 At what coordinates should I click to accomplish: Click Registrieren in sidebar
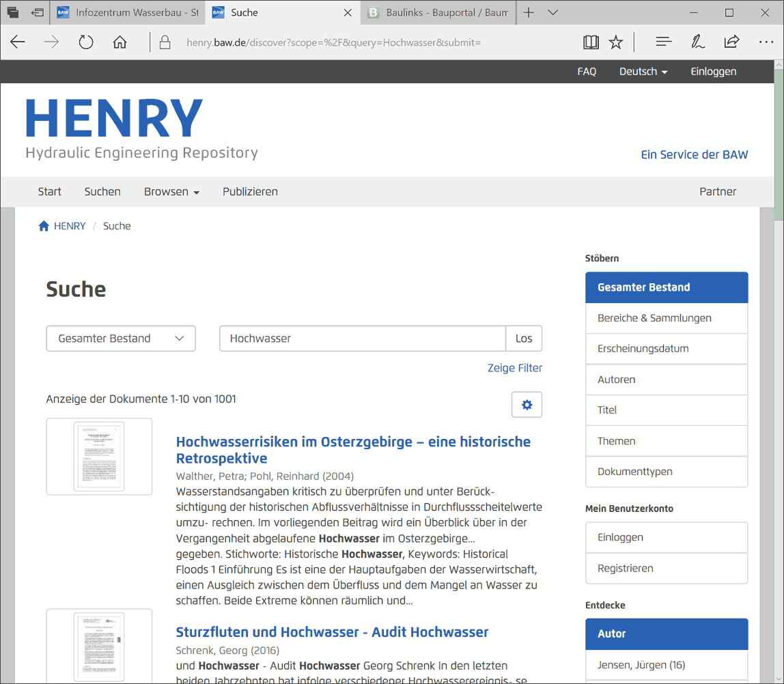click(667, 569)
